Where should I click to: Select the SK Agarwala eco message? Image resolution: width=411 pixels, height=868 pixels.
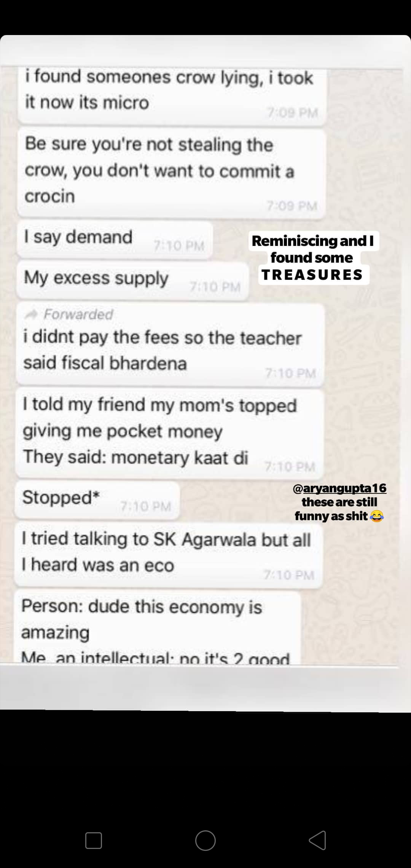click(x=168, y=555)
